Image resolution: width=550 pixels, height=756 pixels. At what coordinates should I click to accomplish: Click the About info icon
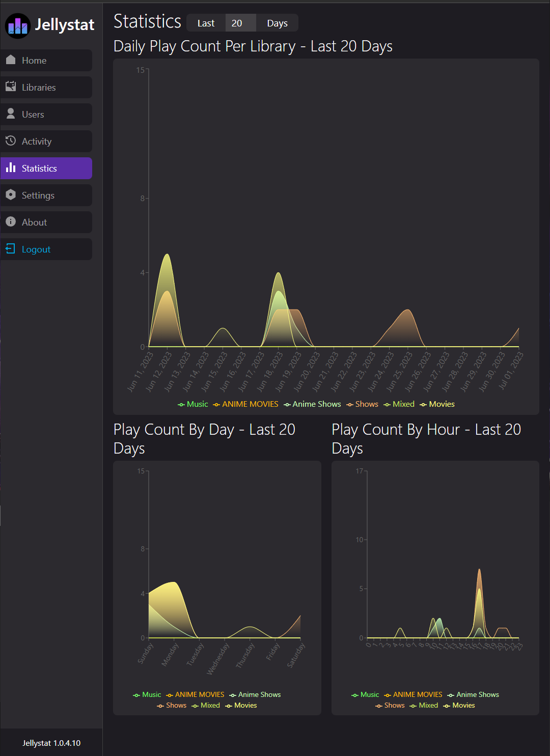pyautogui.click(x=11, y=221)
